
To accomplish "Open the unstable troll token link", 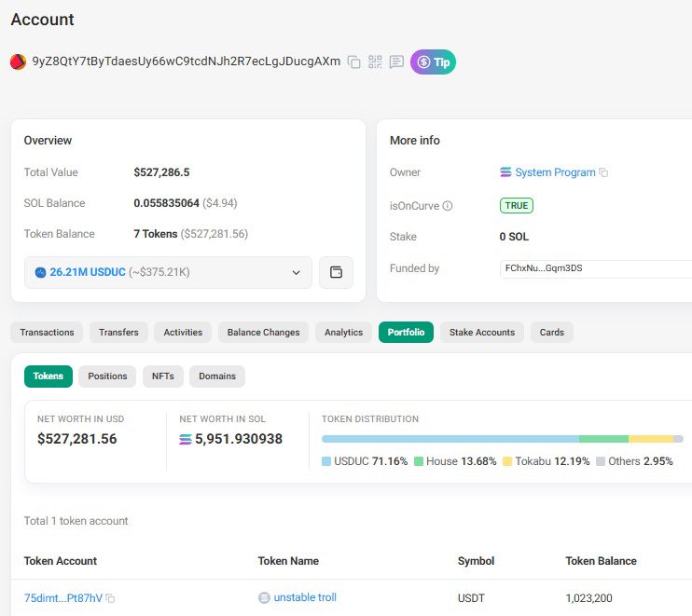I will coord(305,597).
